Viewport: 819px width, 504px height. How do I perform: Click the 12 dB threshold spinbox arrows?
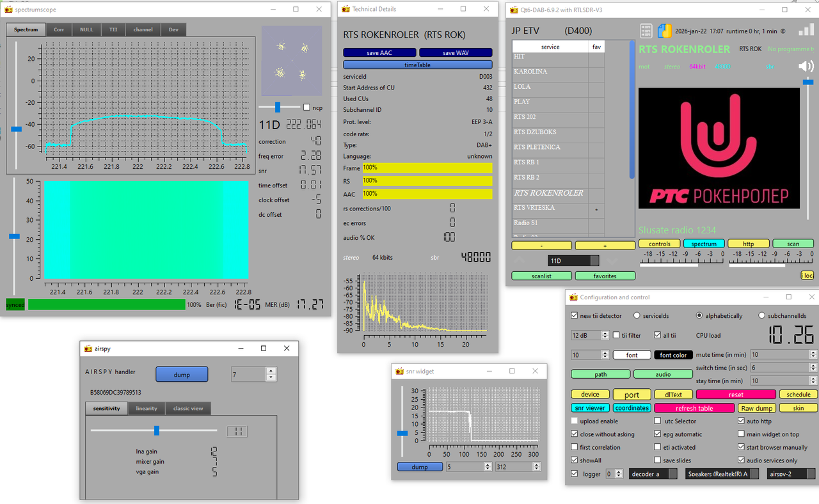pos(605,335)
